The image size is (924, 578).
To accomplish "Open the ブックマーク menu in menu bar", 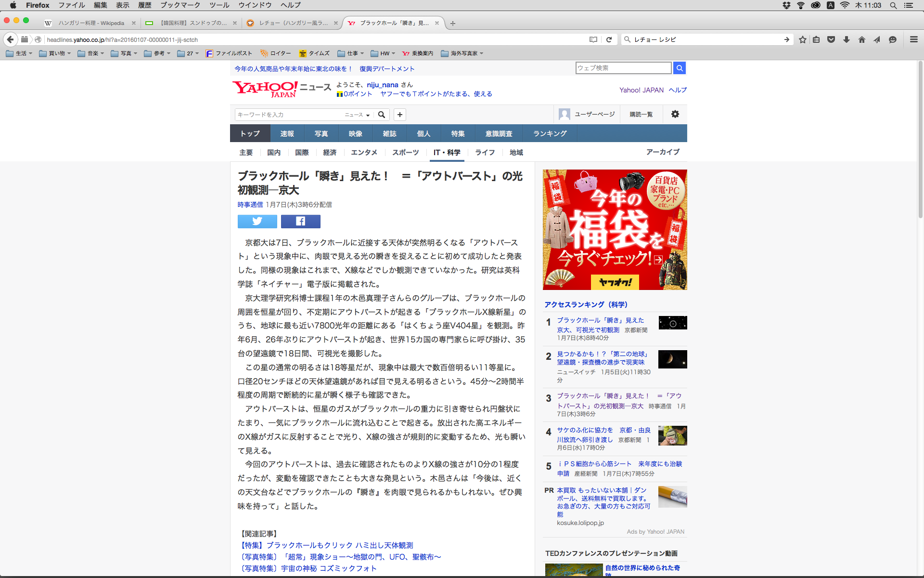I will coord(180,5).
